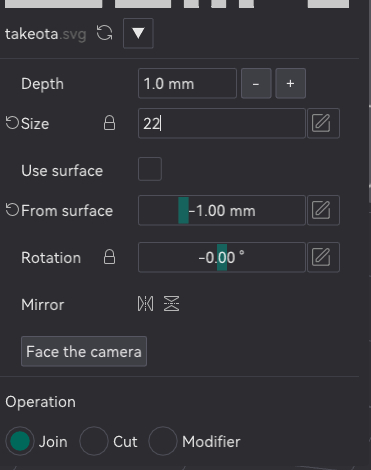Open the dropdown arrow beside takeota.svg

pyautogui.click(x=138, y=33)
